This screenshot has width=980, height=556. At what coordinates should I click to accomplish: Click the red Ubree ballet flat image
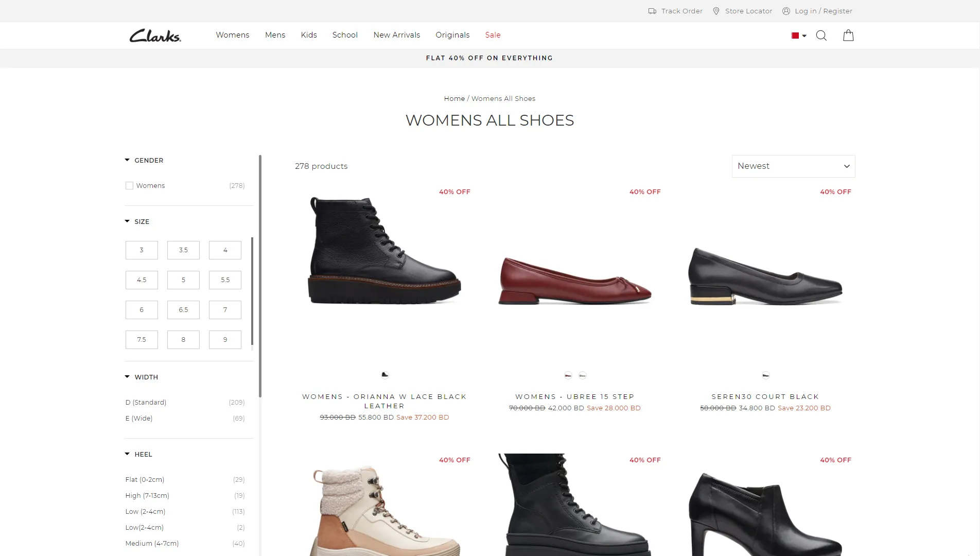575,281
